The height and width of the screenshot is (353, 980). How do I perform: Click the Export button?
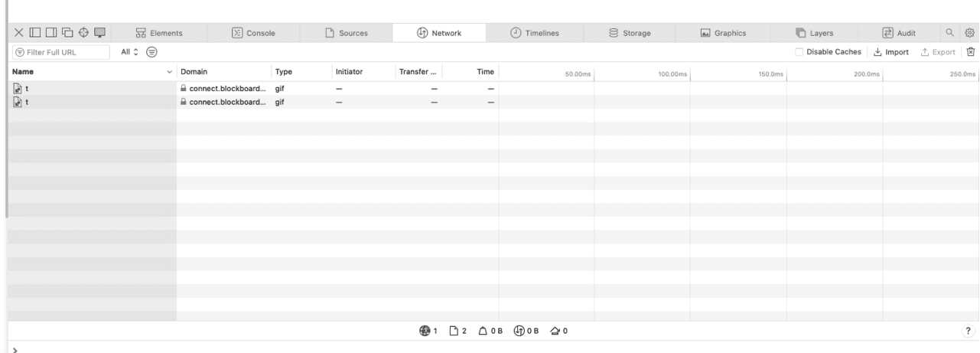click(938, 52)
